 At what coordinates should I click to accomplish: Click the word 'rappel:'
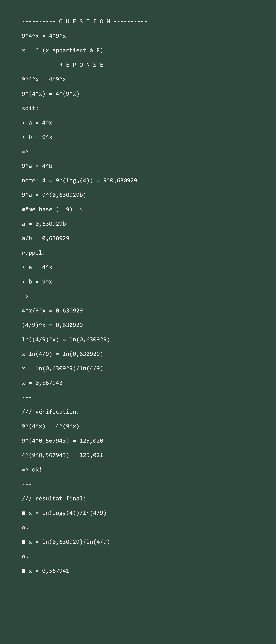click(34, 253)
